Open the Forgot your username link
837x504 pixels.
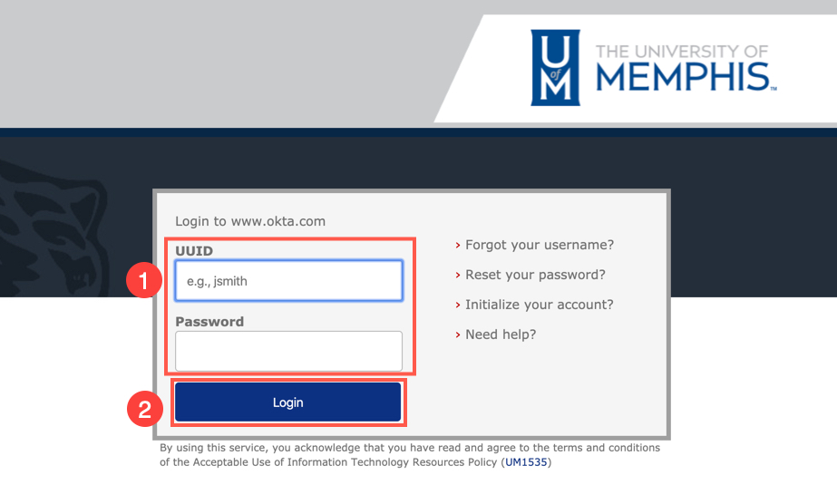(x=540, y=245)
